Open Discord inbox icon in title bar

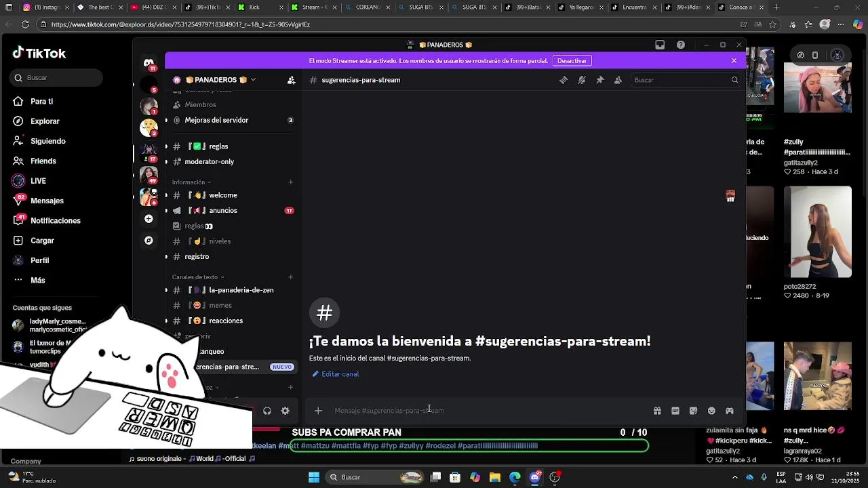pyautogui.click(x=660, y=45)
